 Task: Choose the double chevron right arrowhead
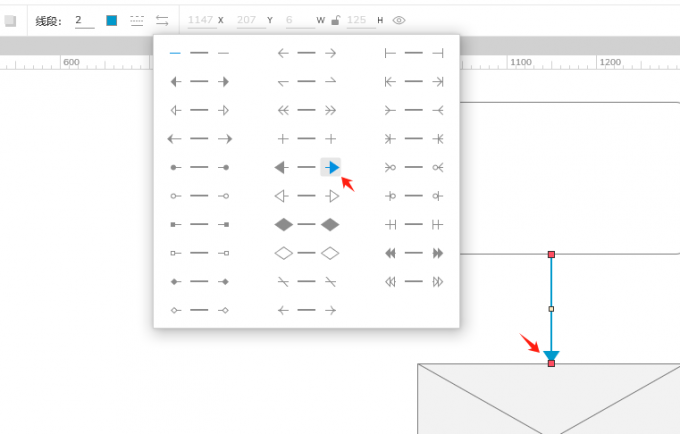(x=330, y=110)
